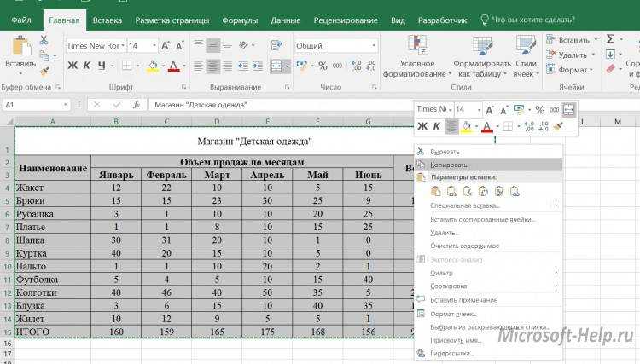Click Вставить примечание in the context menu
The image size is (640, 364).
pos(488,300)
